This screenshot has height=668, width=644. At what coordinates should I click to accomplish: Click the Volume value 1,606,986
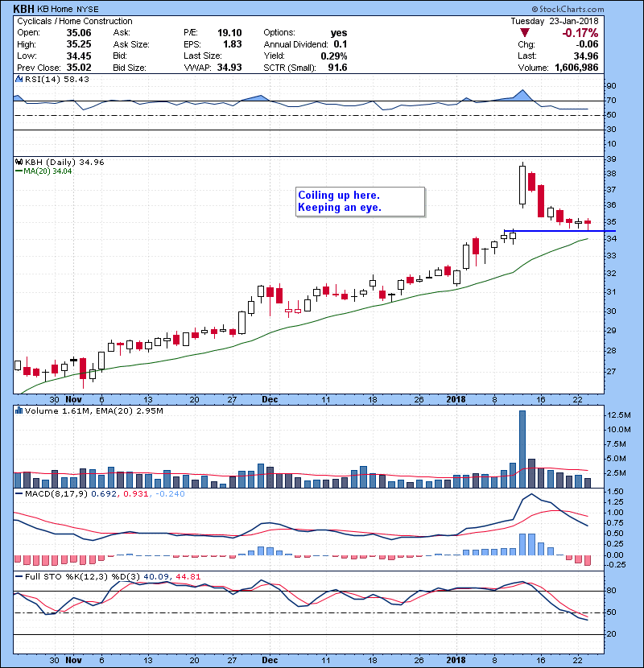[x=576, y=68]
